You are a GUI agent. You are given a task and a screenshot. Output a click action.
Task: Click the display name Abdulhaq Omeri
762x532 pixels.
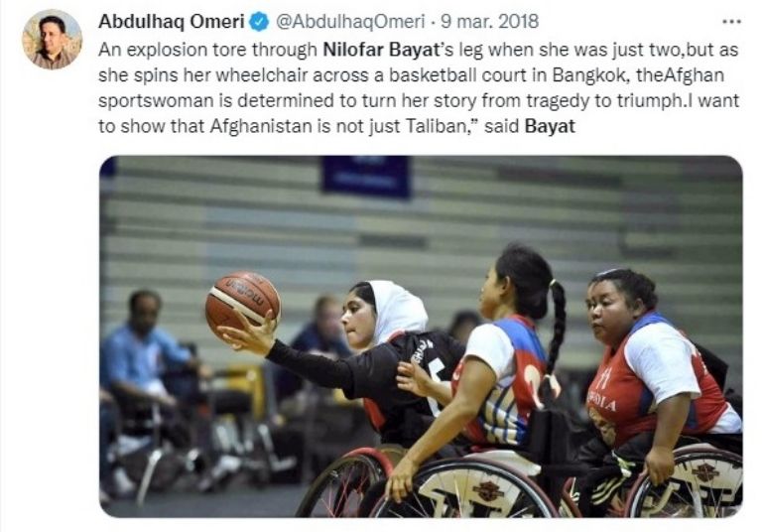[171, 22]
